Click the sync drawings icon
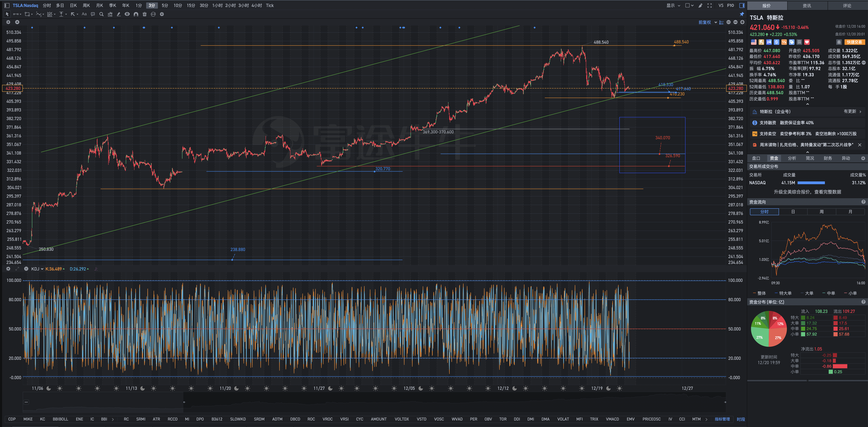This screenshot has height=427, width=868. [153, 14]
